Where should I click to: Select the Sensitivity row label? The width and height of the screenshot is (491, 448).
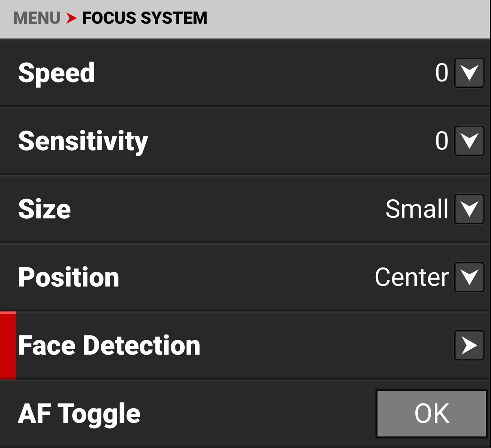pyautogui.click(x=83, y=141)
